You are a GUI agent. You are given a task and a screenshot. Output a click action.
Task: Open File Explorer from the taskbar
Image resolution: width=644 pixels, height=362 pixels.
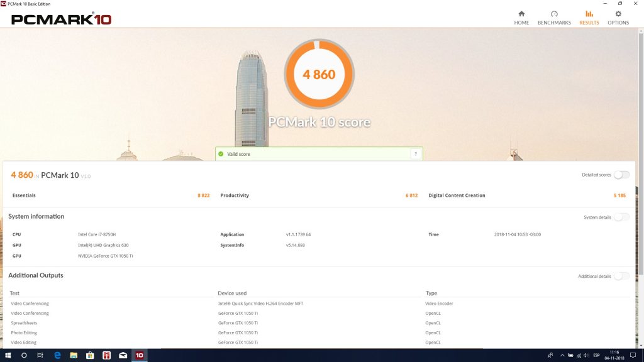[74, 355]
